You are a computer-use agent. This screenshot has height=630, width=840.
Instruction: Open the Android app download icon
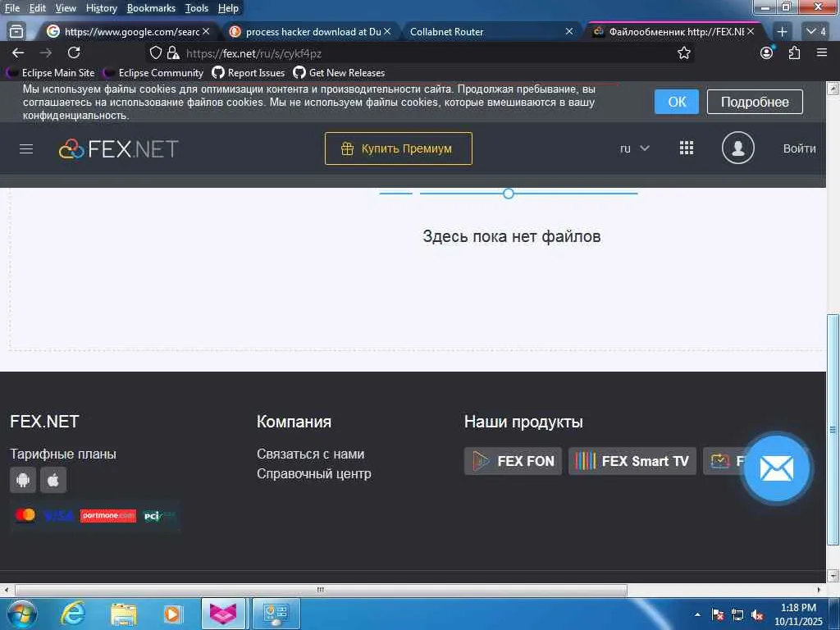click(23, 479)
